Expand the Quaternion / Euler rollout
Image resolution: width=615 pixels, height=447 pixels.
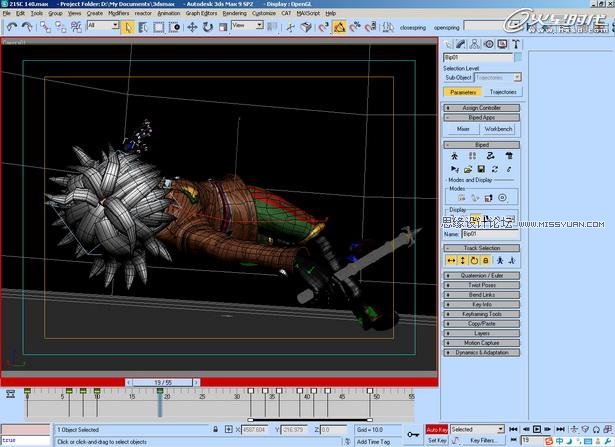[482, 276]
